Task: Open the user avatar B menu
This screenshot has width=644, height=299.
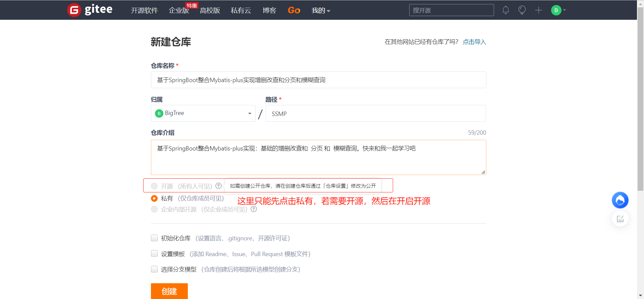Action: click(556, 10)
